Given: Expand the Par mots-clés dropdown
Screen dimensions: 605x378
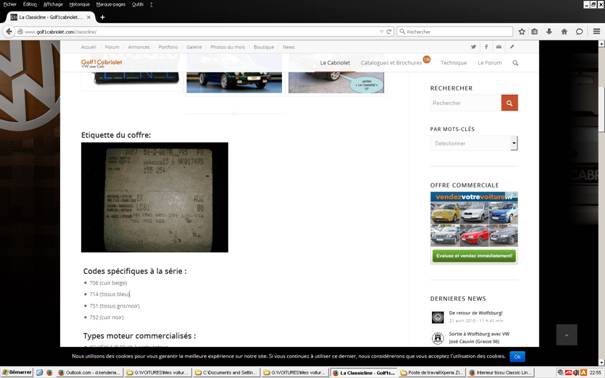Looking at the screenshot, I should (x=474, y=143).
